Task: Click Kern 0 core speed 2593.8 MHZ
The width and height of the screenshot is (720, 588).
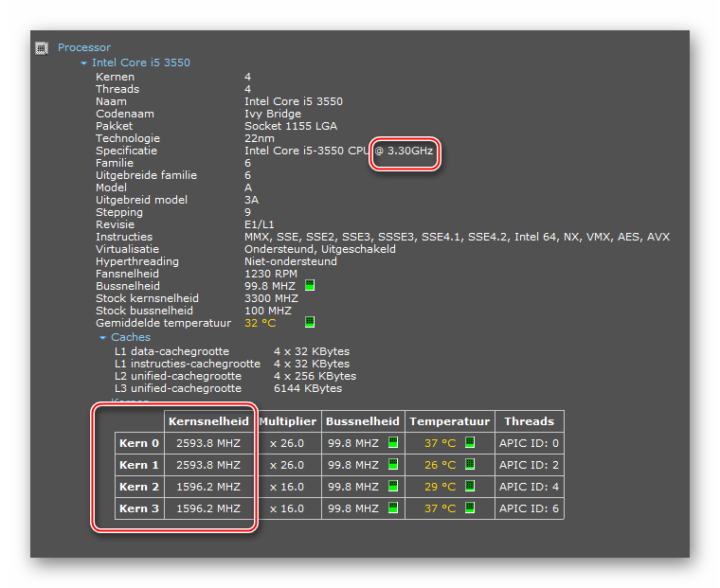Action: [x=208, y=443]
